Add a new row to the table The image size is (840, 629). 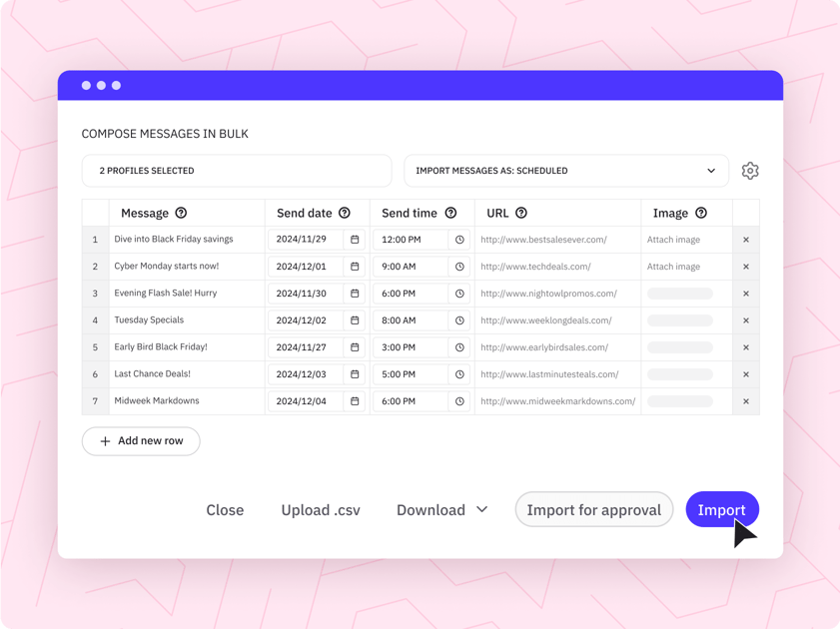(141, 441)
